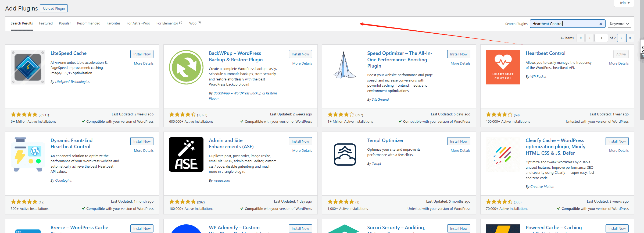Screen dimensions: 644x233
Task: Install the BackWPup plugin
Action: click(300, 54)
